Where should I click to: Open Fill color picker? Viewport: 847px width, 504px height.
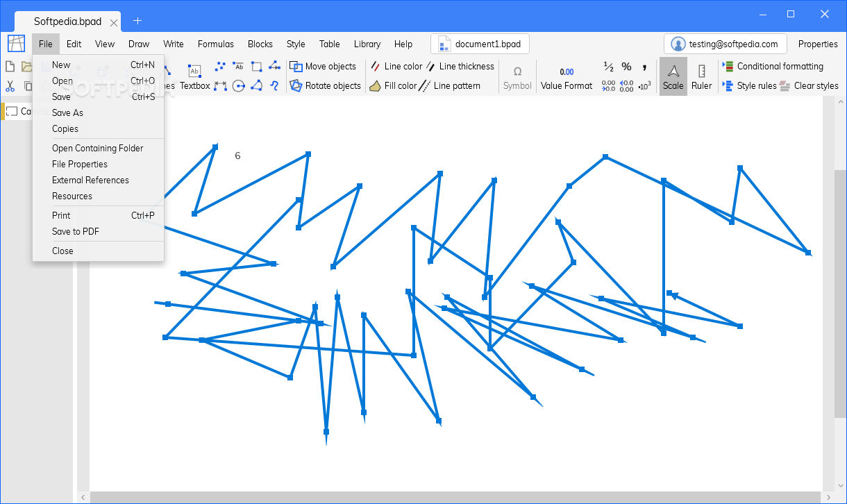click(393, 86)
